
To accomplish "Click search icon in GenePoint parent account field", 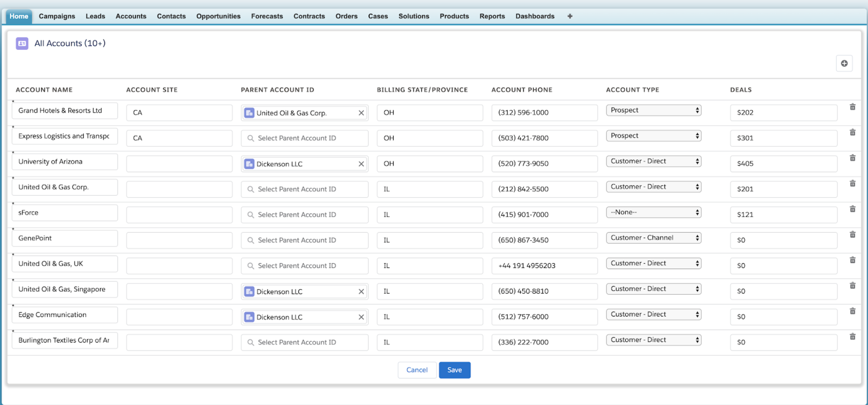I will (x=250, y=240).
